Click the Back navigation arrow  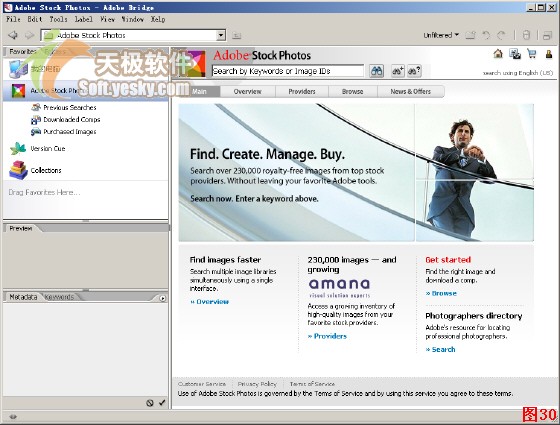coord(13,35)
